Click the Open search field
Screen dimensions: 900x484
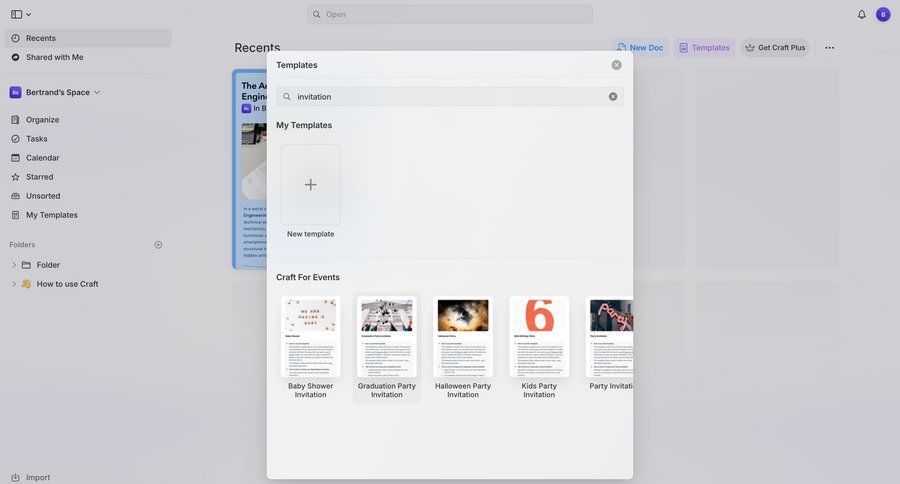[x=449, y=14]
